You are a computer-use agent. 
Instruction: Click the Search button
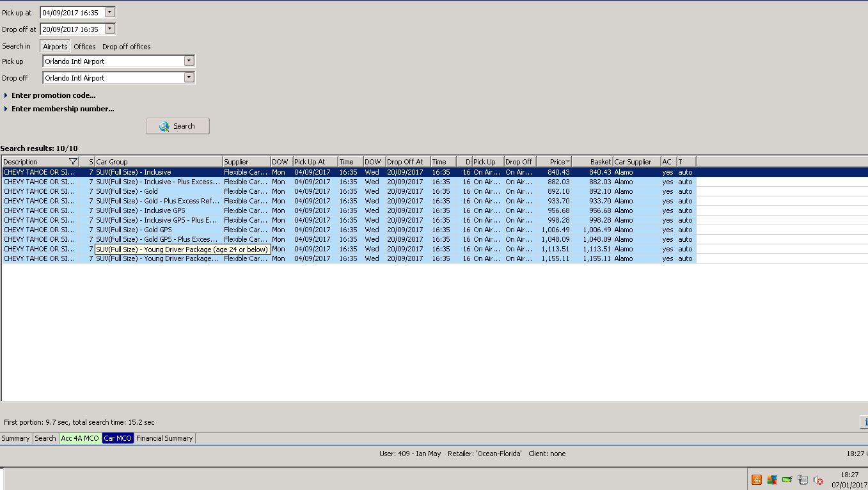tap(178, 126)
